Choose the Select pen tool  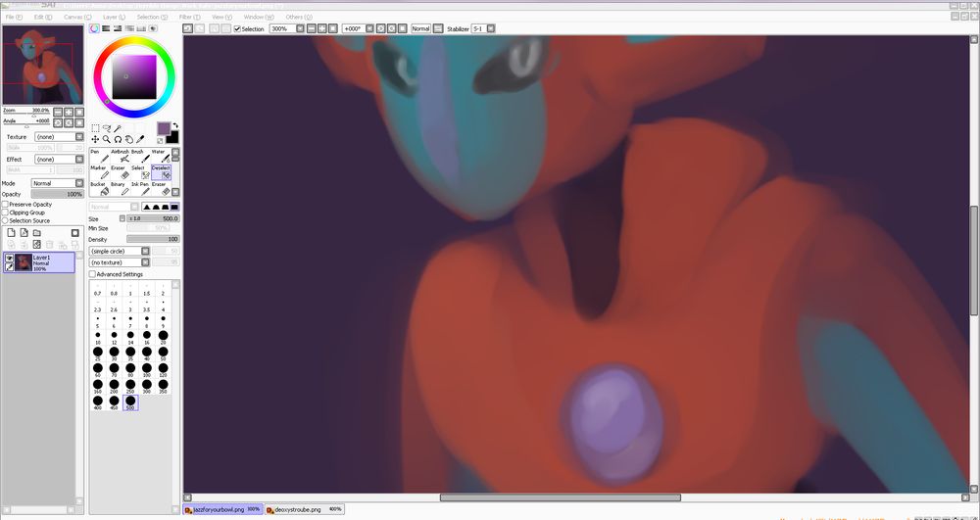coord(140,172)
